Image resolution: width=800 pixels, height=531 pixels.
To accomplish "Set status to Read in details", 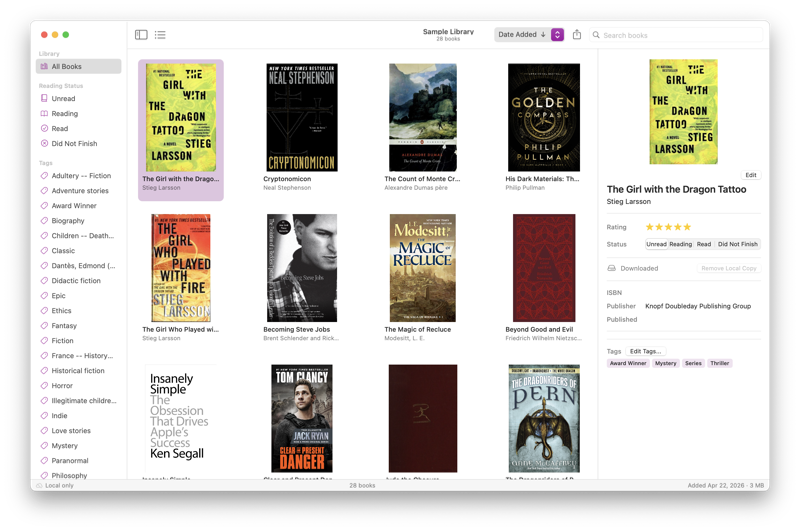I will (x=704, y=244).
